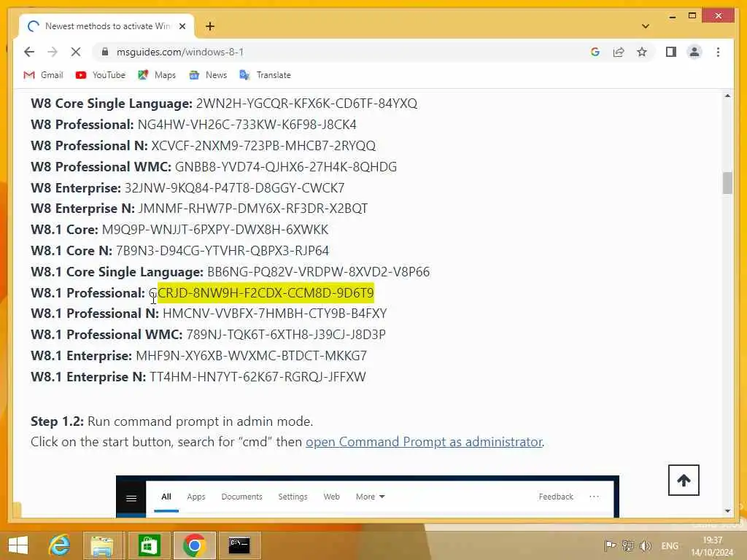
Task: Select the 'Settings' tab in embedded image
Action: pos(293,497)
